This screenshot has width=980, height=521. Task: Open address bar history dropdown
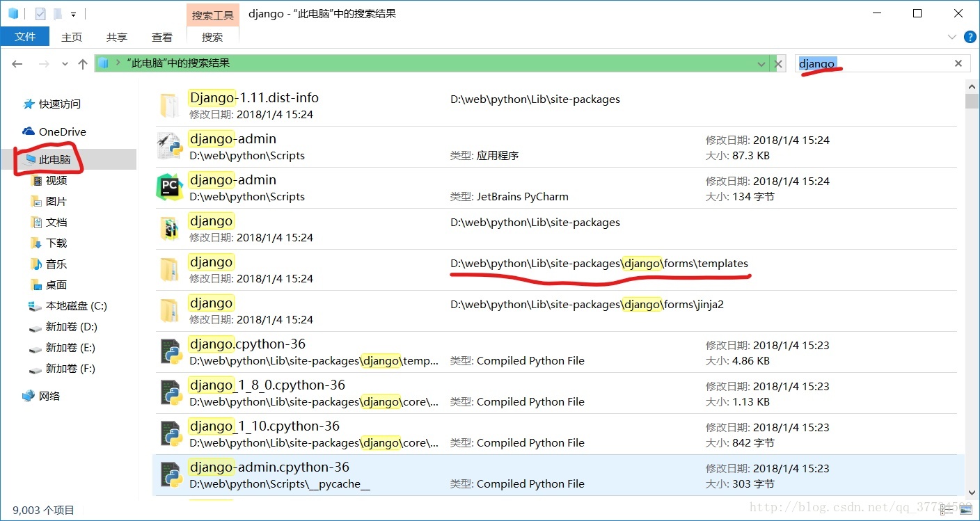click(x=761, y=63)
